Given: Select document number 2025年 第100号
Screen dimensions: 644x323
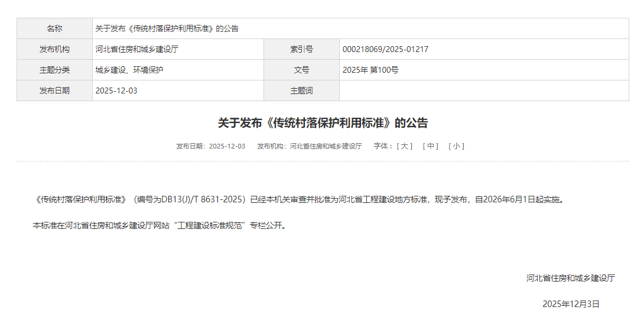Looking at the screenshot, I should coord(370,70).
